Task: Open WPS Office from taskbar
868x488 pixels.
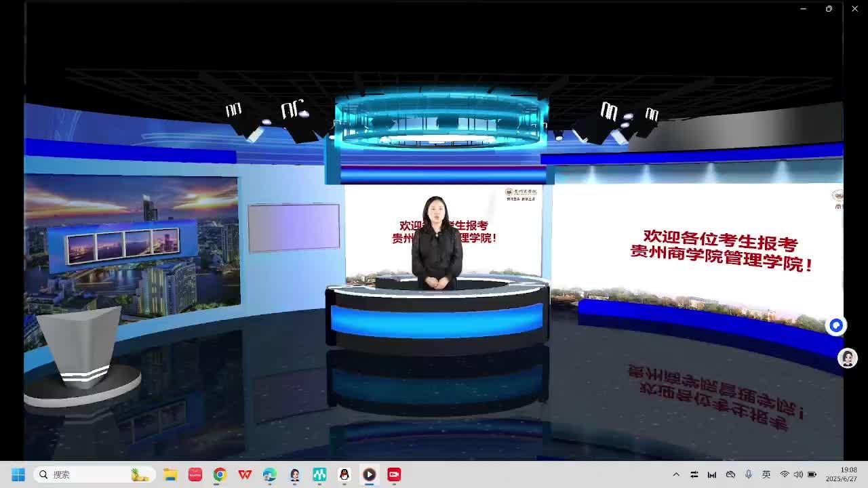Action: [x=245, y=474]
